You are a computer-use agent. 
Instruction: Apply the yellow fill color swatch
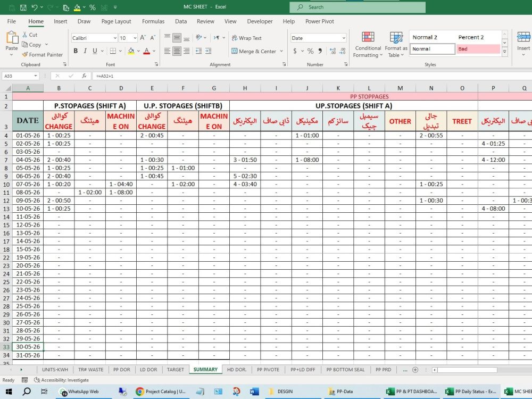pos(131,51)
